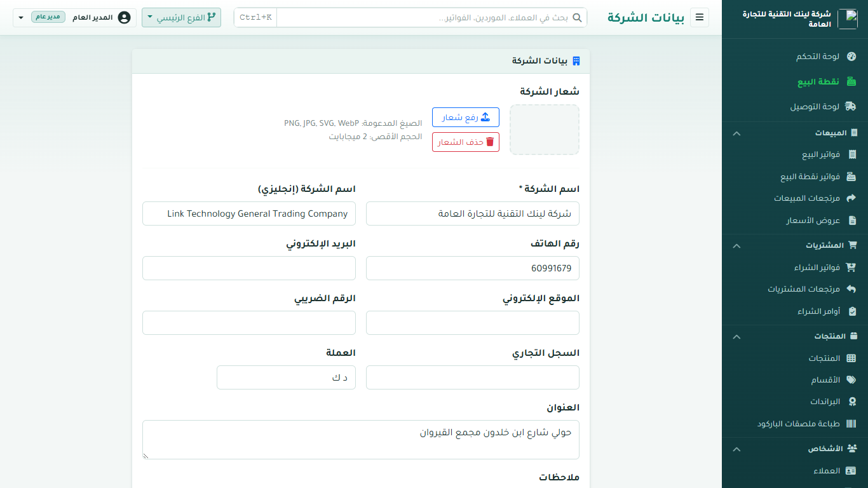Click the invoice icon beside فواتير البيع
This screenshot has width=868, height=488.
(852, 155)
